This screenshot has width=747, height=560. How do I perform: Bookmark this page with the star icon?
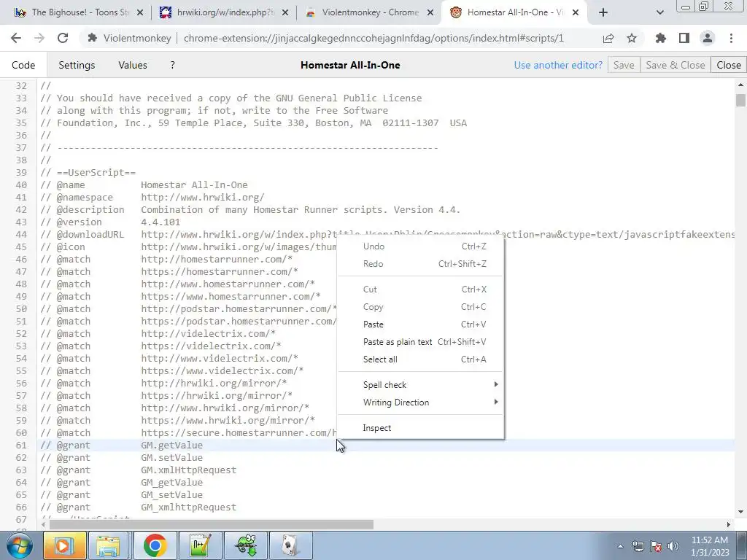click(632, 38)
